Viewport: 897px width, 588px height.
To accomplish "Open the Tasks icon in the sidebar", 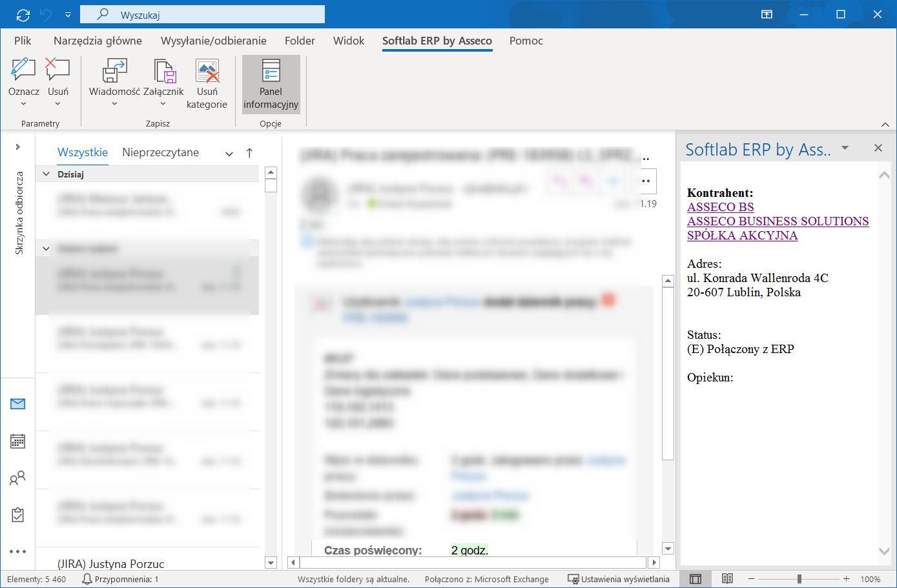I will [x=18, y=515].
